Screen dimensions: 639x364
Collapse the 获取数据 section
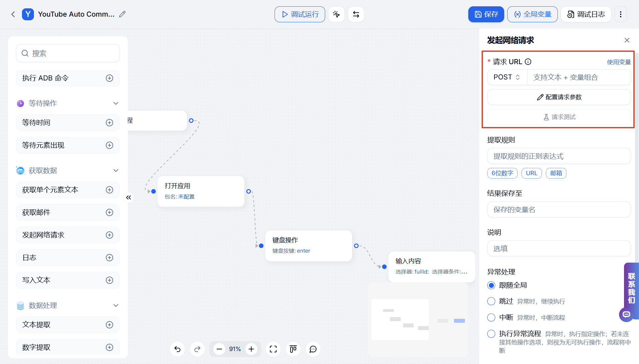[116, 171]
